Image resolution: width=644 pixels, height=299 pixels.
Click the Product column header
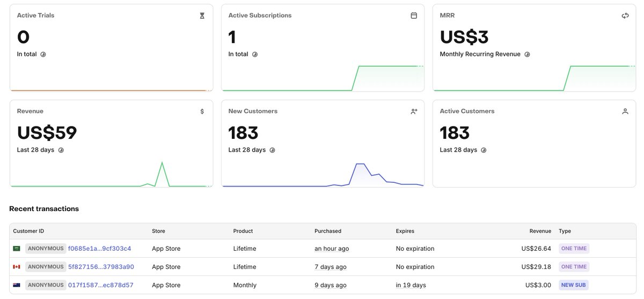243,231
